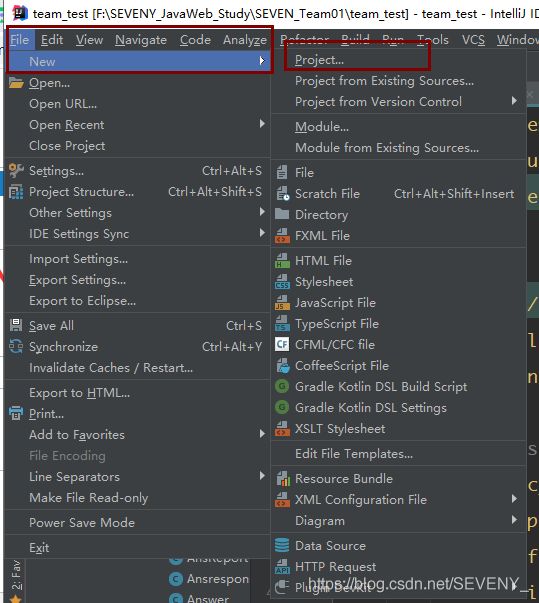The height and width of the screenshot is (603, 539).
Task: Click the Print printer icon
Action: click(16, 413)
